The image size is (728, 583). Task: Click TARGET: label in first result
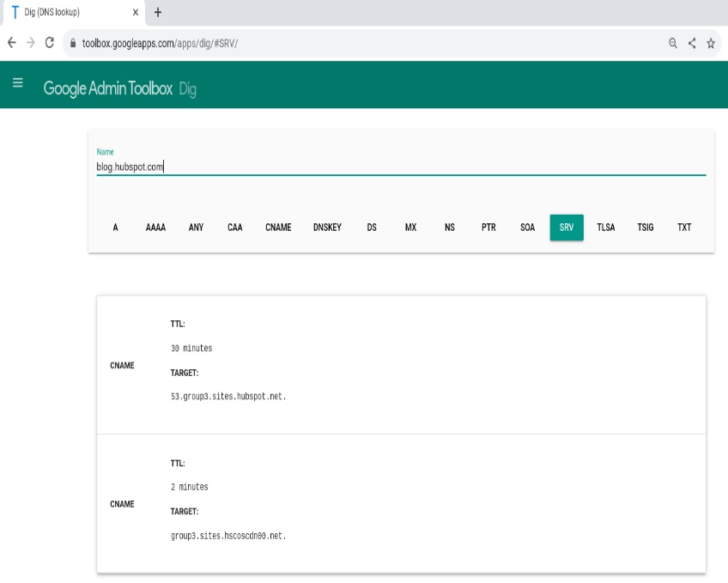point(185,373)
